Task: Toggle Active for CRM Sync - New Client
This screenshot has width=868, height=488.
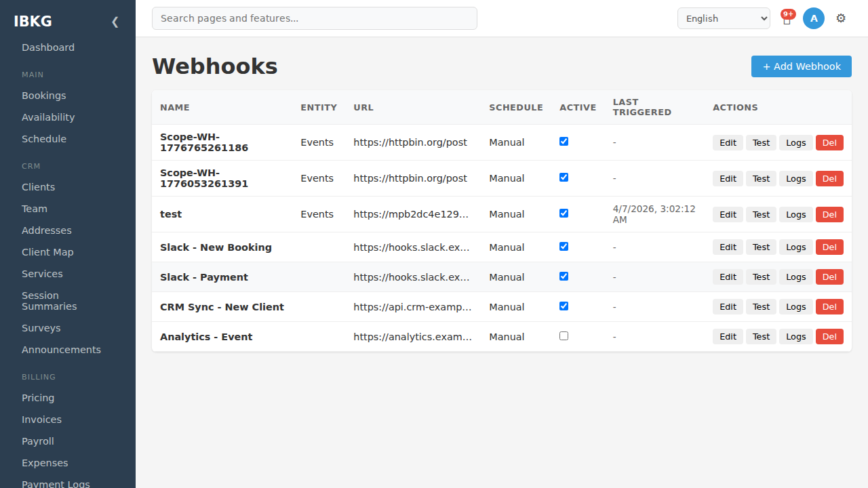Action: (564, 306)
